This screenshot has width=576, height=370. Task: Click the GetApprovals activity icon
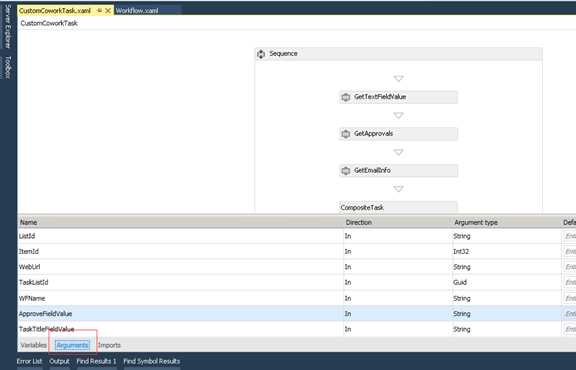point(345,134)
